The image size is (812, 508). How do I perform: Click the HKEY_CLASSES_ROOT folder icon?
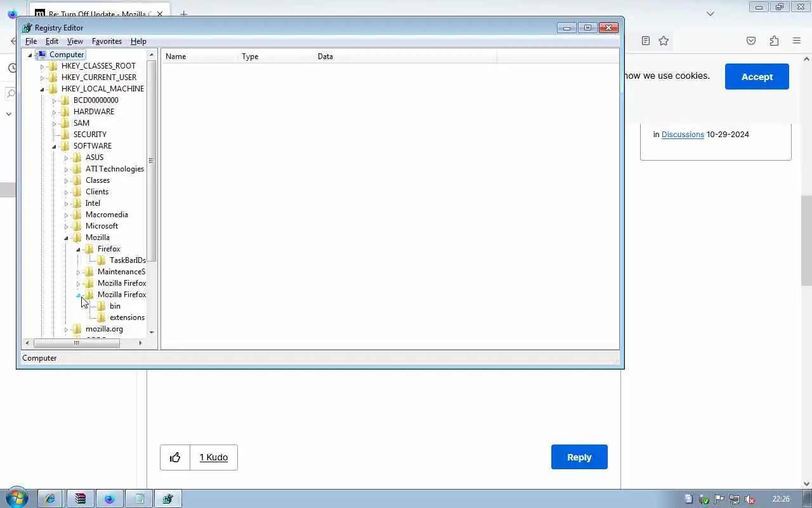(x=53, y=66)
